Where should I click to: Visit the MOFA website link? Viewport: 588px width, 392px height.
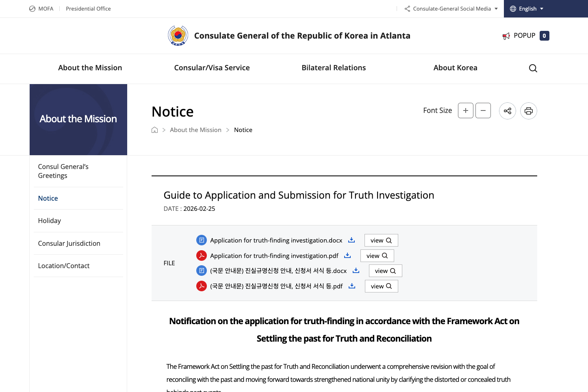pos(41,9)
